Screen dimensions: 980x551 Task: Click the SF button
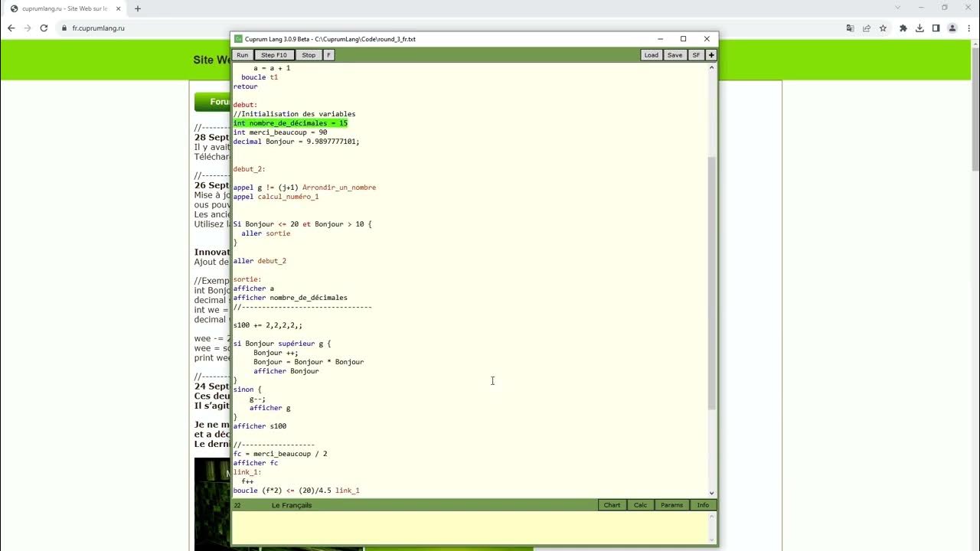[696, 55]
